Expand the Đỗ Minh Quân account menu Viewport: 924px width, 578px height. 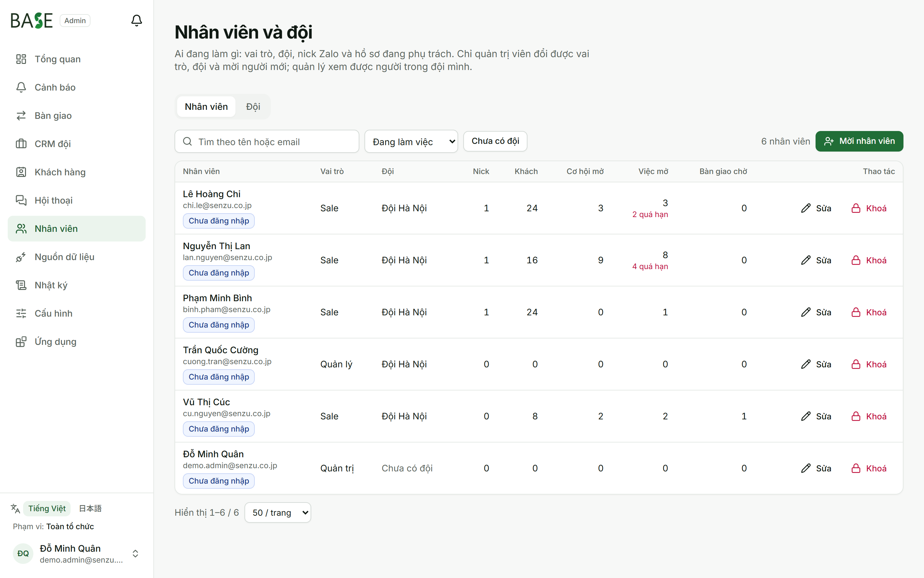(76, 554)
